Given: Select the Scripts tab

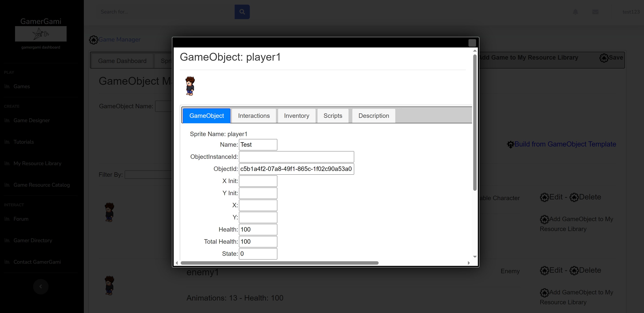Looking at the screenshot, I should tap(333, 116).
